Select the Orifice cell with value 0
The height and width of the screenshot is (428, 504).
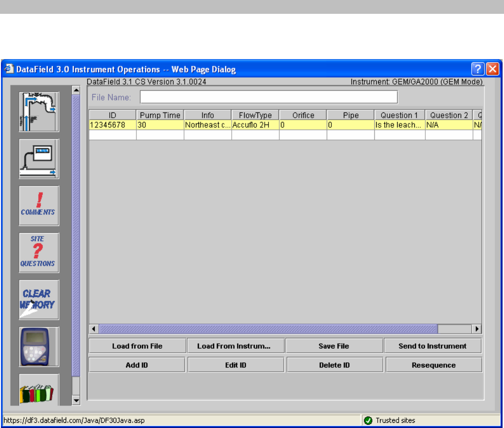tap(303, 125)
